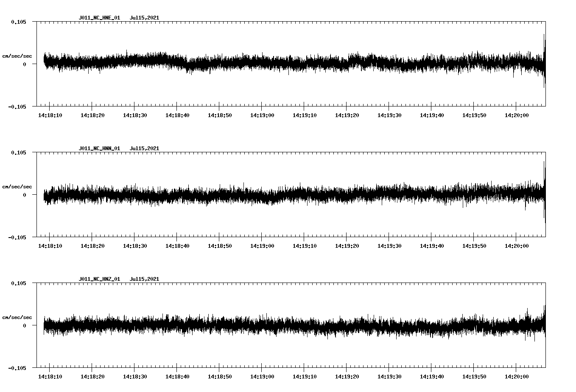The width and height of the screenshot is (576, 392).
Task: Click the 14:20:00 tick label on bottom axis
Action: [x=516, y=375]
